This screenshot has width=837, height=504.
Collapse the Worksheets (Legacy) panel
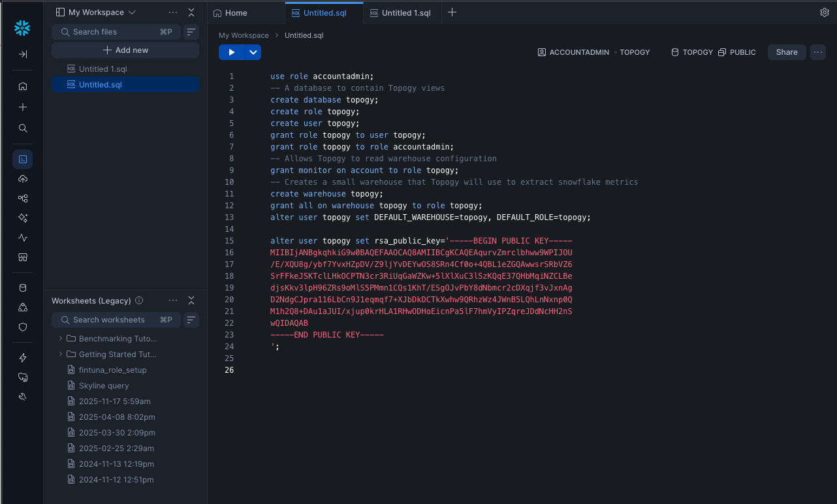point(191,300)
